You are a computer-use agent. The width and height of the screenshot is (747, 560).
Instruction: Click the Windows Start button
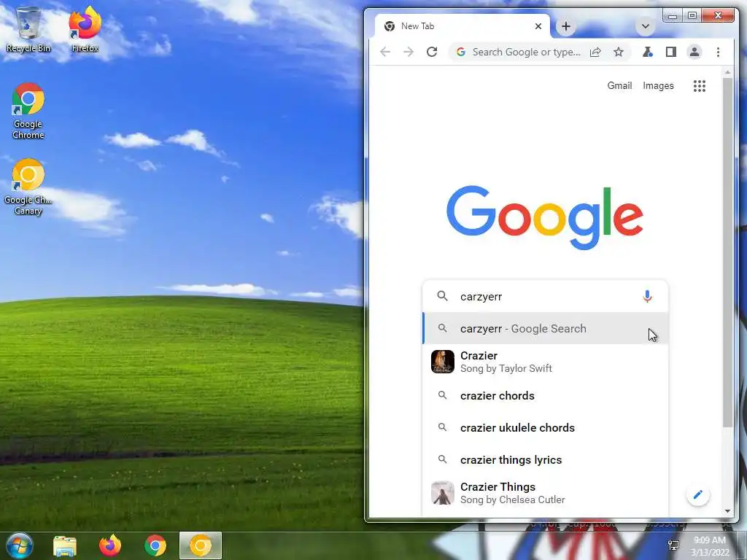[20, 545]
